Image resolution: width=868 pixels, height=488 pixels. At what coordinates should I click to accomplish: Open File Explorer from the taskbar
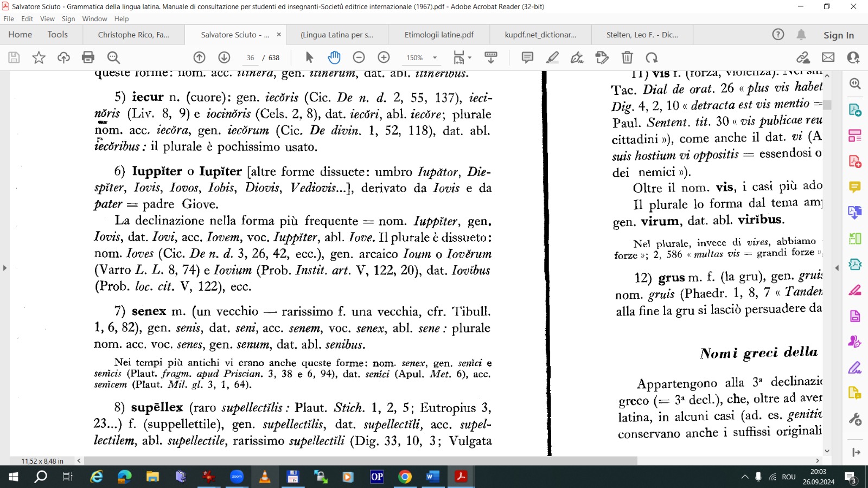[152, 477]
